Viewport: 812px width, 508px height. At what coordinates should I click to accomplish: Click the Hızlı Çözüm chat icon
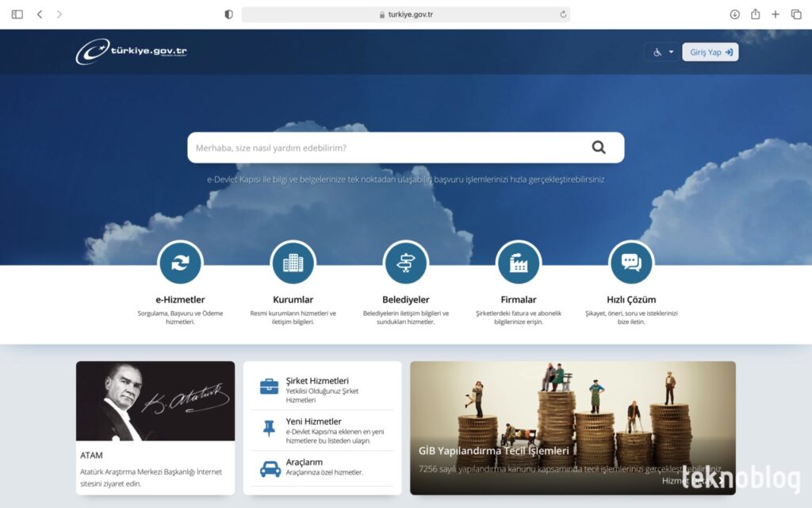[x=630, y=263]
